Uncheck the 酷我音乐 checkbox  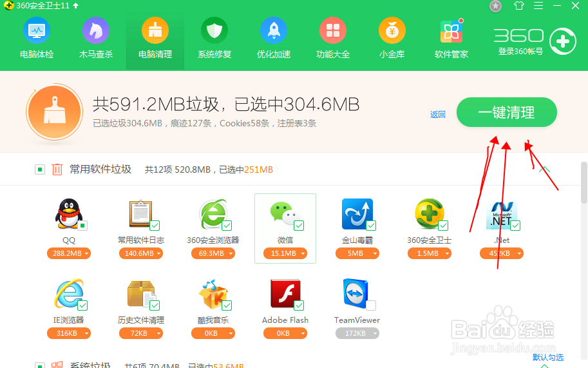tap(227, 305)
